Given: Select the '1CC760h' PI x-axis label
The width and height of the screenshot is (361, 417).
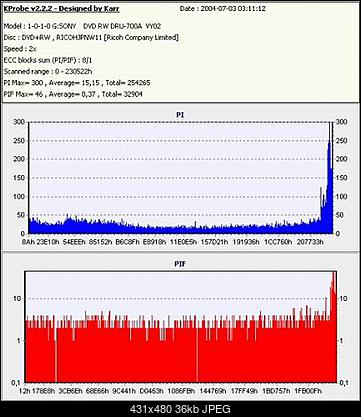Looking at the screenshot, I should (278, 242).
